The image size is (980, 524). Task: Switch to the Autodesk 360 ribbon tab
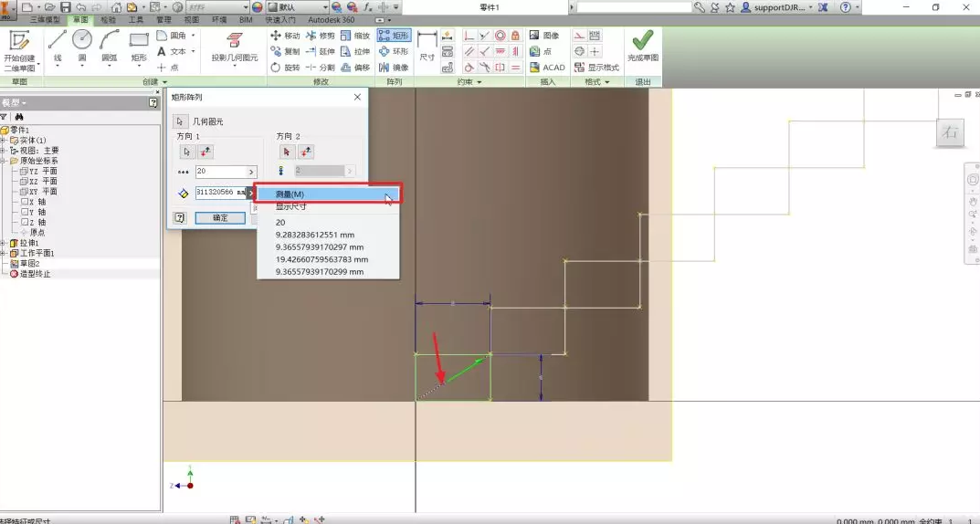click(332, 20)
